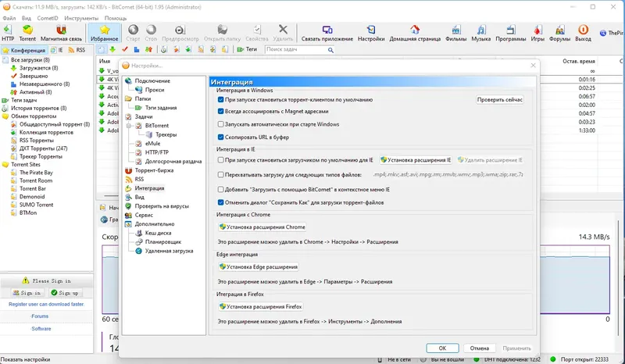
Task: Click the Магнитная связь magnet icon
Action: (x=61, y=33)
